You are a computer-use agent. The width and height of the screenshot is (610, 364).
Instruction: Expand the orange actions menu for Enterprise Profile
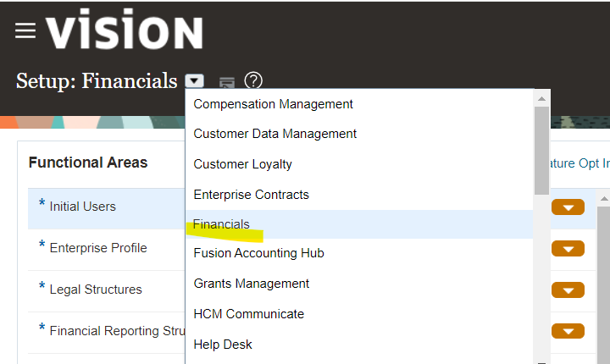(568, 249)
